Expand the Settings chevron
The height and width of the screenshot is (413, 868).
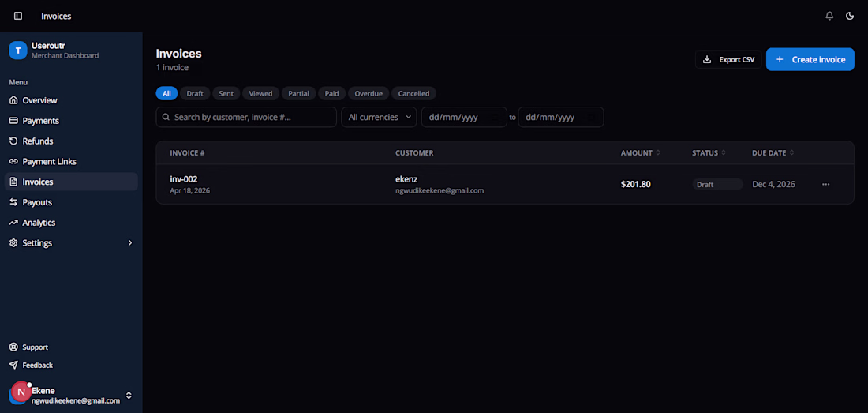click(130, 243)
